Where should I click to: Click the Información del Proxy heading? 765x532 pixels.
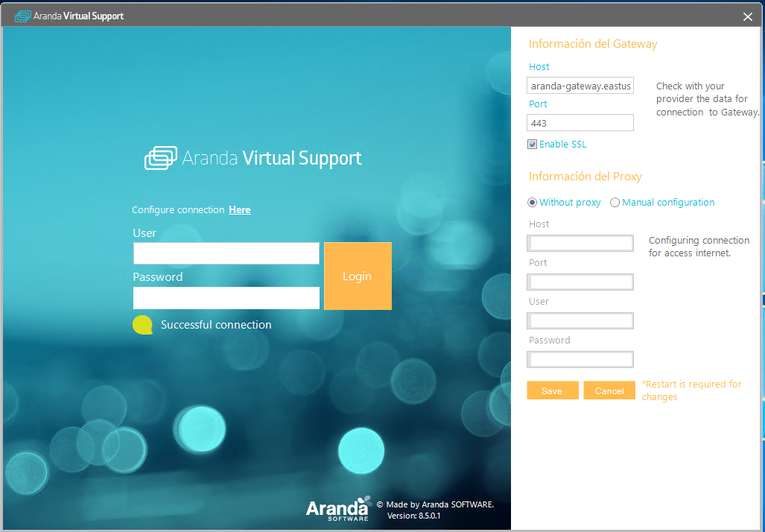(x=585, y=177)
